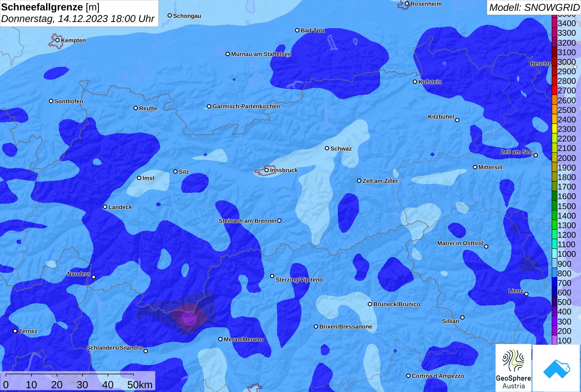Click the Meran/Merano location dot
Screen dimensions: 581x392
(x=220, y=339)
